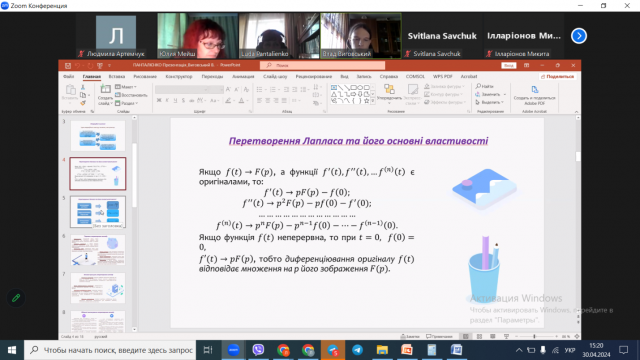
Task: Open the Insert (Вставка) ribbon tab
Action: pos(117,76)
